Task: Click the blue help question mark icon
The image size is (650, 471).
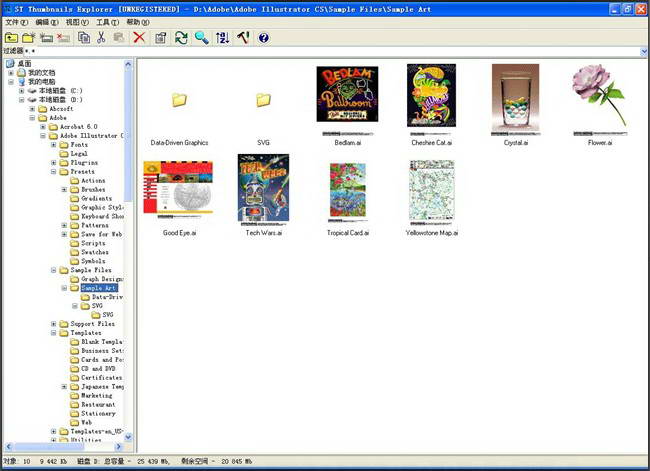Action: tap(264, 37)
